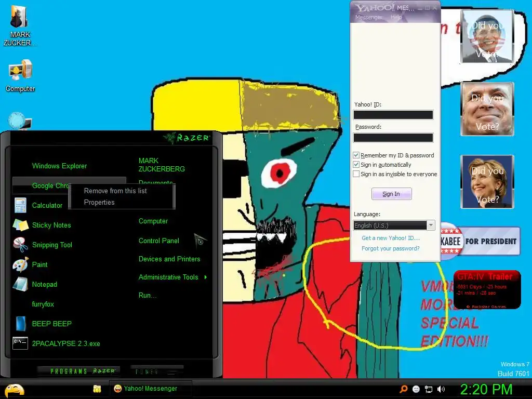Viewport: 532px width, 399px height.
Task: Click the McCain Did you Vote gadget
Action: click(487, 109)
